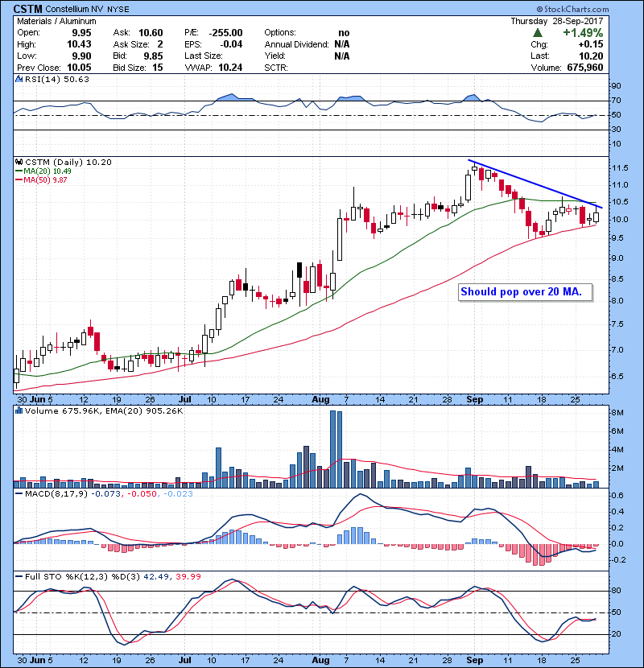
Task: Click the date Thursday 28-Sep-2017
Action: point(557,21)
